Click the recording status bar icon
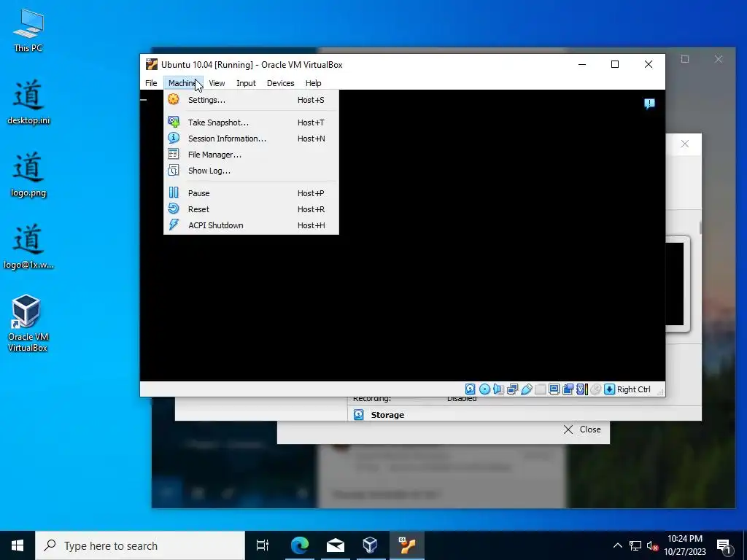The image size is (747, 560). click(568, 389)
